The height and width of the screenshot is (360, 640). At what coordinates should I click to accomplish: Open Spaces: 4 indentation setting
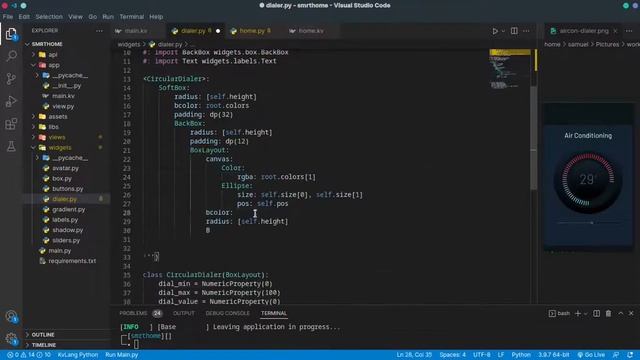point(453,355)
